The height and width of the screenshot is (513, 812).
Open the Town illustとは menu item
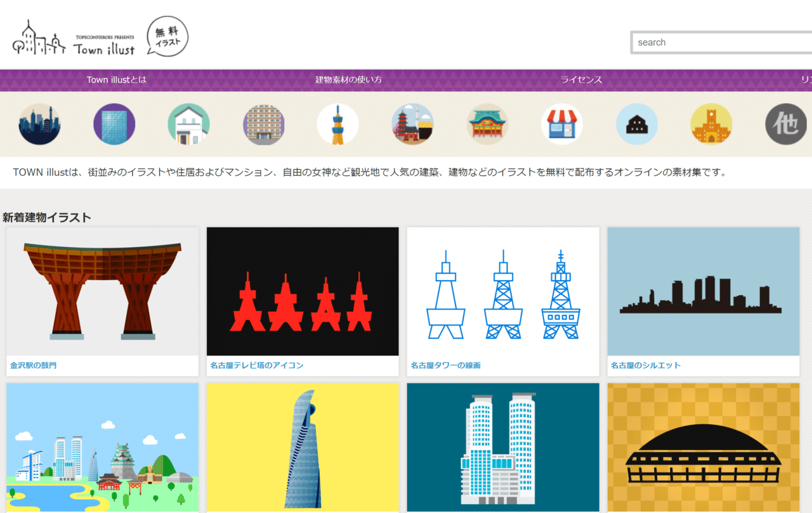(x=116, y=80)
